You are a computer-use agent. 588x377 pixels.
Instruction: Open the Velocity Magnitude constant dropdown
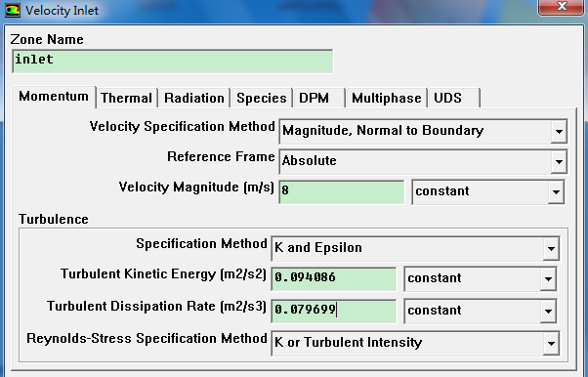coord(487,191)
